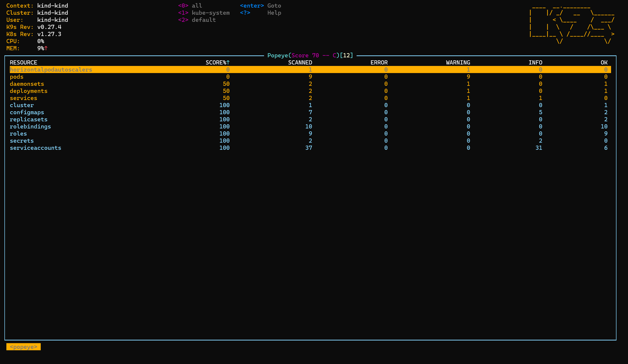Sort by the SCANNED column header
Screen dimensions: 628x364
tap(300, 63)
